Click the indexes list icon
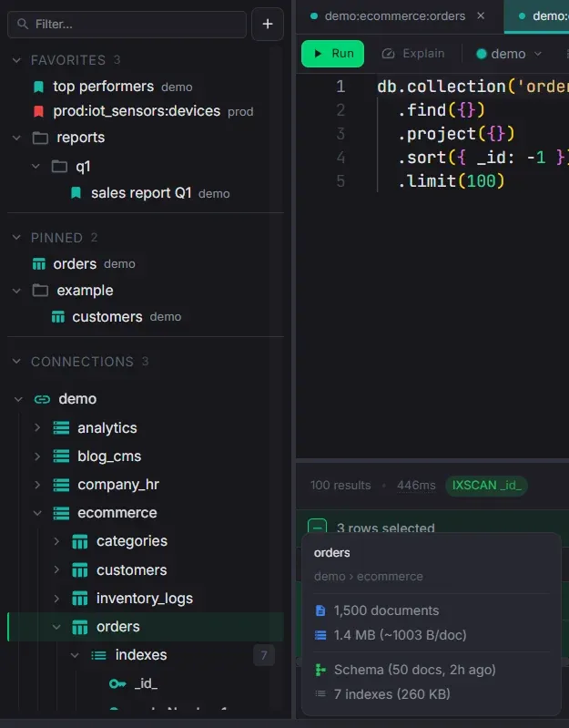Screen dimensions: 569x728 tap(98, 655)
